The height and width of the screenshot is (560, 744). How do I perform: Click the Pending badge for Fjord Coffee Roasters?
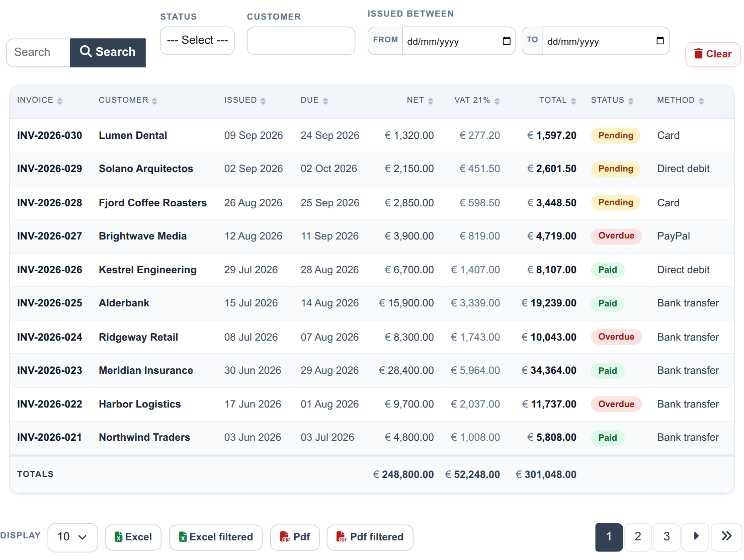[616, 202]
